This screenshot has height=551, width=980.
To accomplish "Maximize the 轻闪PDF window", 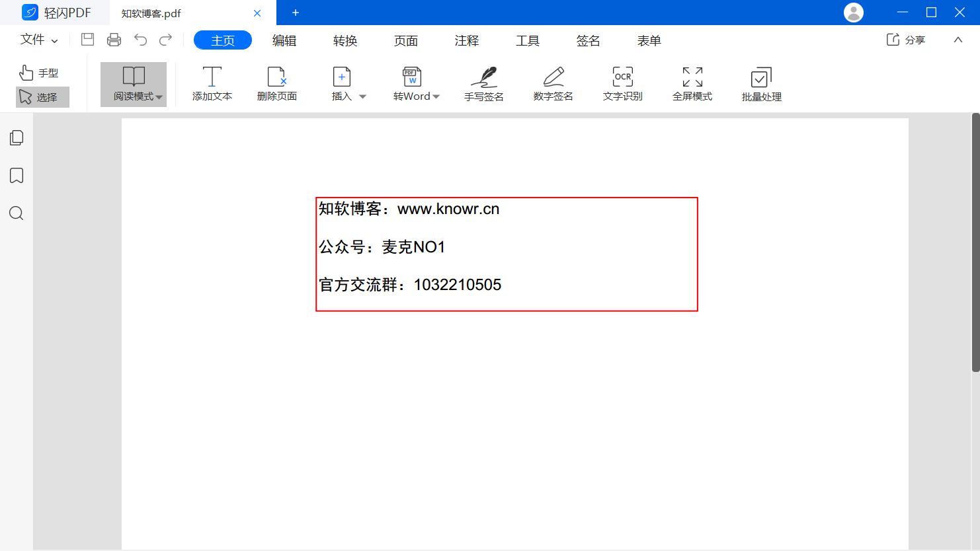I will (931, 13).
